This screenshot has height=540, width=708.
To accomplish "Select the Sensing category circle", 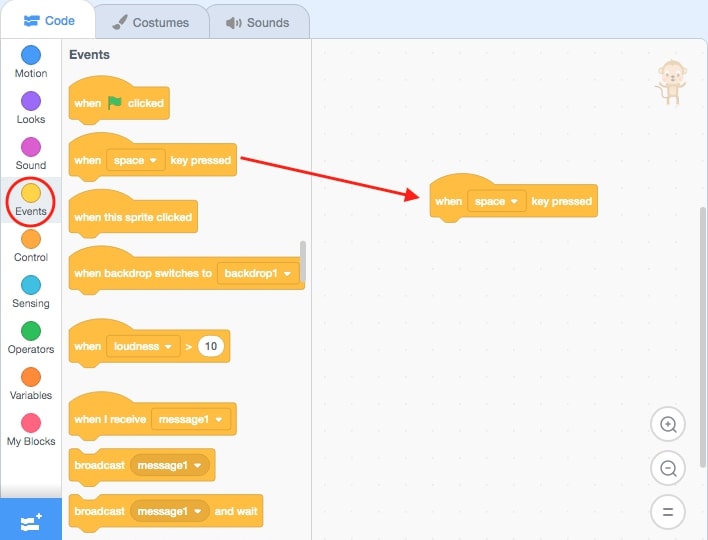I will click(x=31, y=285).
